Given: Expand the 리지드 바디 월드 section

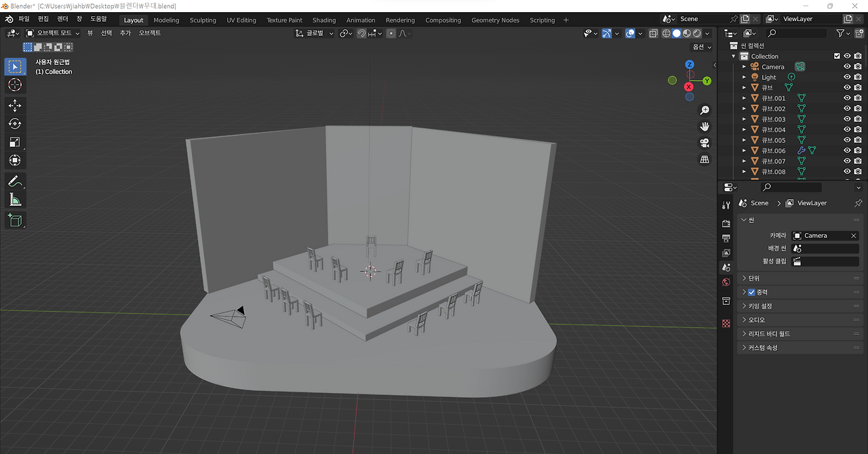Looking at the screenshot, I should coord(768,334).
